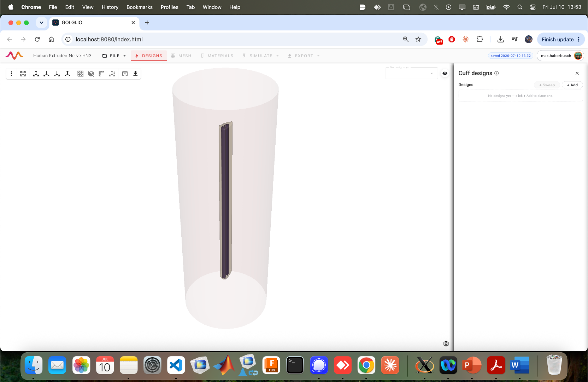The height and width of the screenshot is (382, 588).
Task: Open Chrome three-dot menu next to Finish update
Action: click(579, 39)
